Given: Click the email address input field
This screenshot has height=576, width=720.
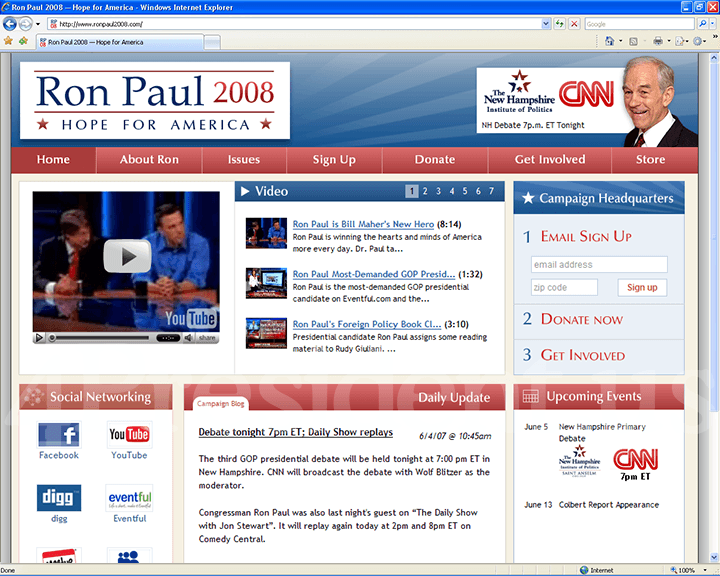Looking at the screenshot, I should [599, 265].
